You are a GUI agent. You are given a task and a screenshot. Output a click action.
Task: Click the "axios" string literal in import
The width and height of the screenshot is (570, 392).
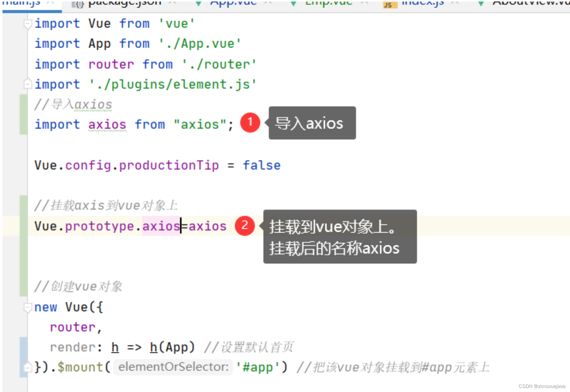tap(200, 125)
